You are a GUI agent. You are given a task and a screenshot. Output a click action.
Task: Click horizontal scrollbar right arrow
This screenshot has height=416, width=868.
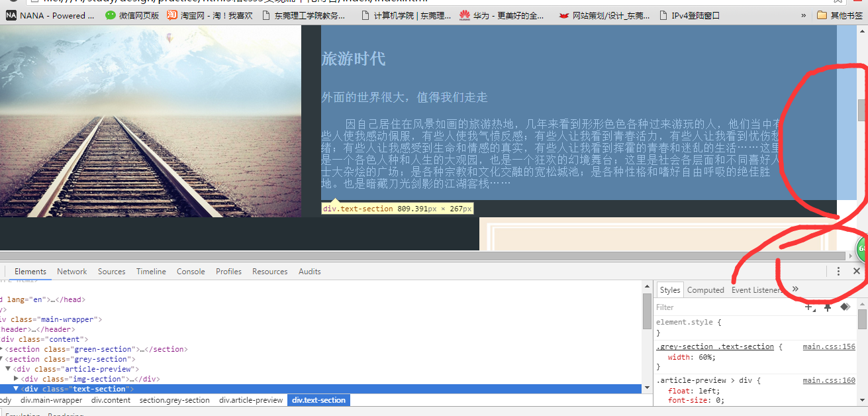pos(851,256)
